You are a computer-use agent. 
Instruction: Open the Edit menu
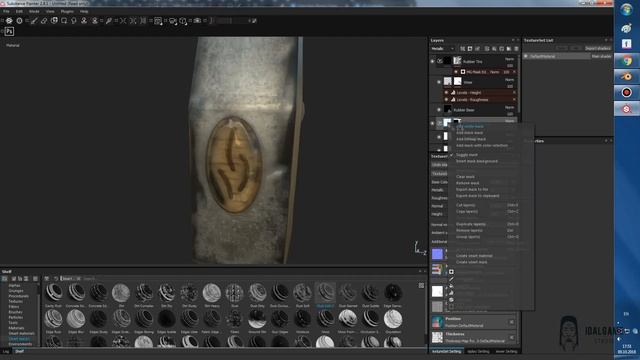19,11
